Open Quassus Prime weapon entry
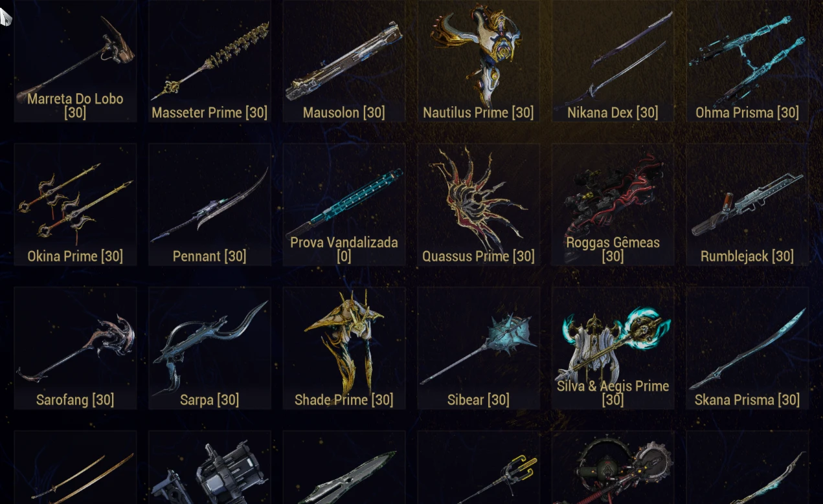The height and width of the screenshot is (504, 823). [479, 204]
